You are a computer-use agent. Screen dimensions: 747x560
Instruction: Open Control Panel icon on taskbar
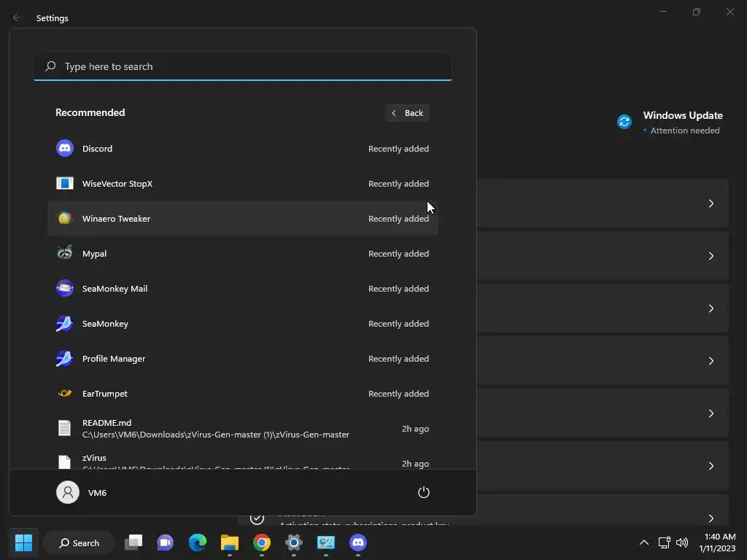pos(326,542)
